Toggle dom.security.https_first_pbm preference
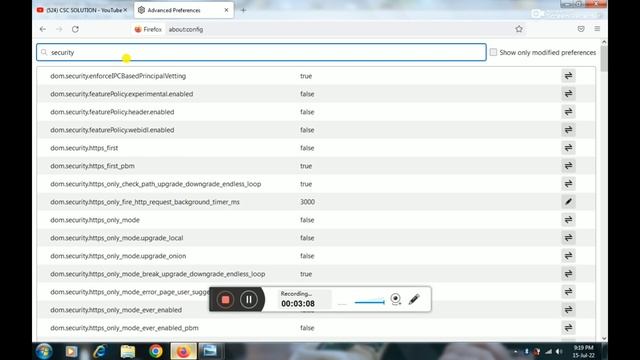Image resolution: width=640 pixels, height=360 pixels. pos(568,166)
